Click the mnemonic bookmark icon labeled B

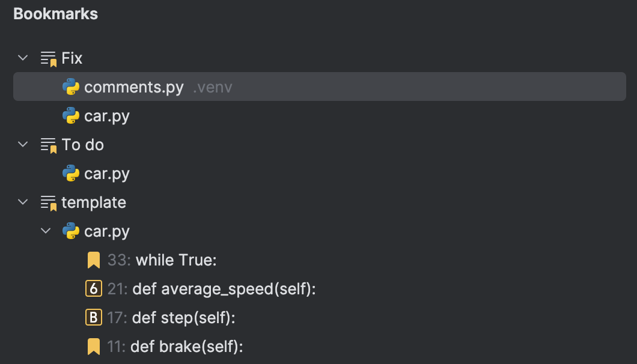93,317
